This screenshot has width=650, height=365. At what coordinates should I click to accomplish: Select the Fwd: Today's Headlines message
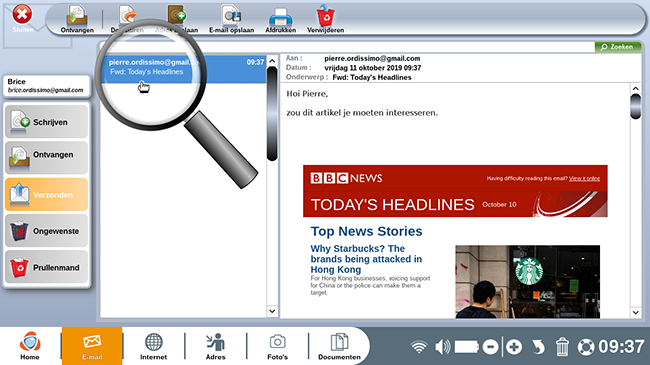184,68
